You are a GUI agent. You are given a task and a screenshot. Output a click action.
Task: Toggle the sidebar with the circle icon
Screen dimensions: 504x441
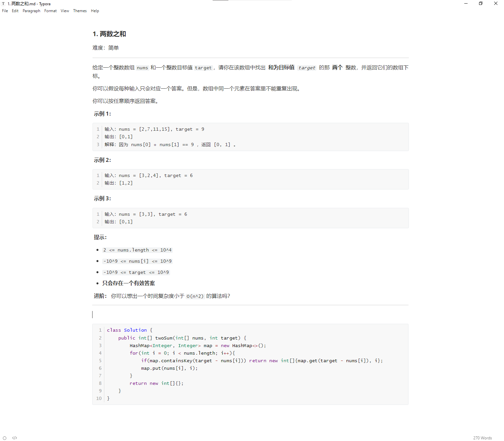tap(5, 438)
